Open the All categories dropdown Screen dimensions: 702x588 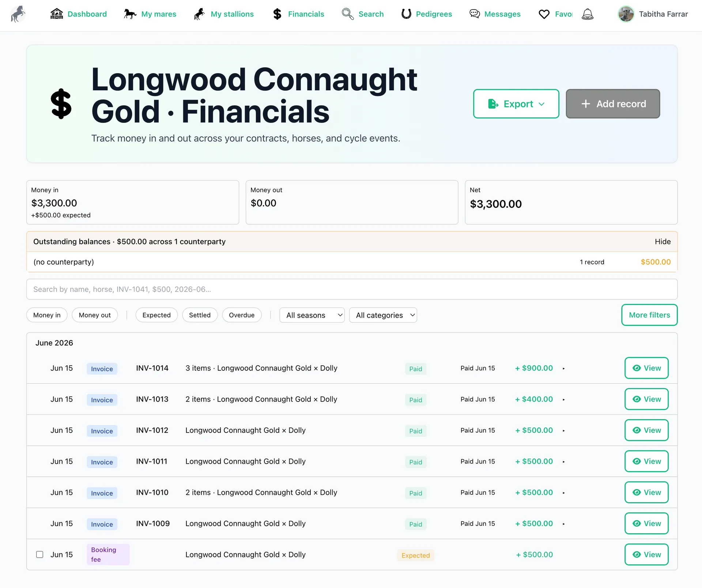(x=383, y=315)
